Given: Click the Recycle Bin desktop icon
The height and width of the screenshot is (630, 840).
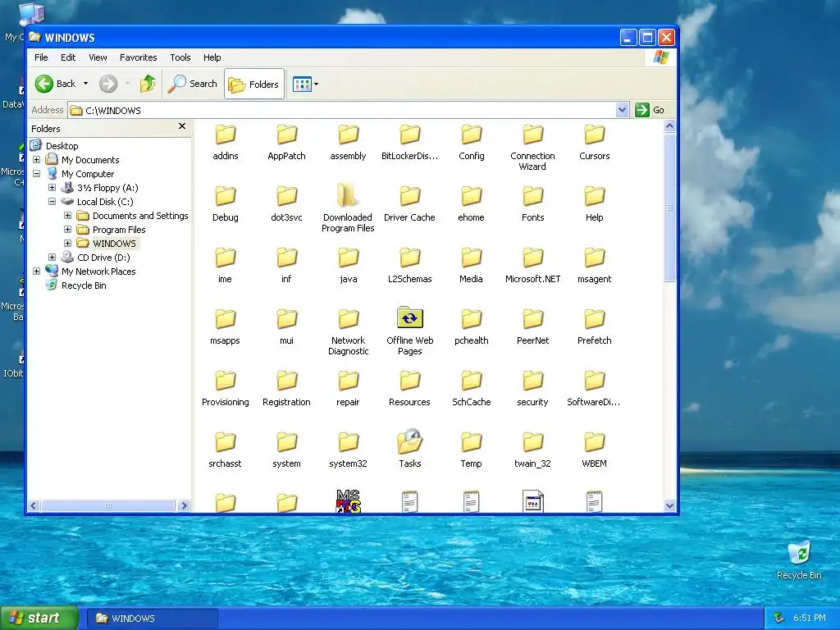Looking at the screenshot, I should 799,559.
